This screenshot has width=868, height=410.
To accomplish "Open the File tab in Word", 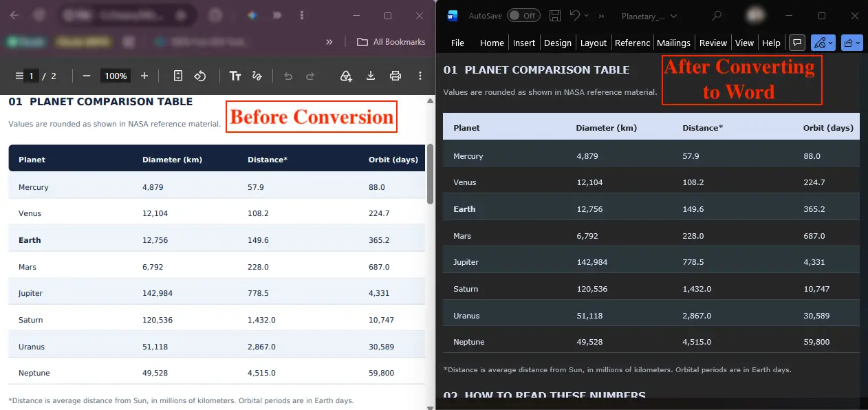I will pyautogui.click(x=457, y=43).
